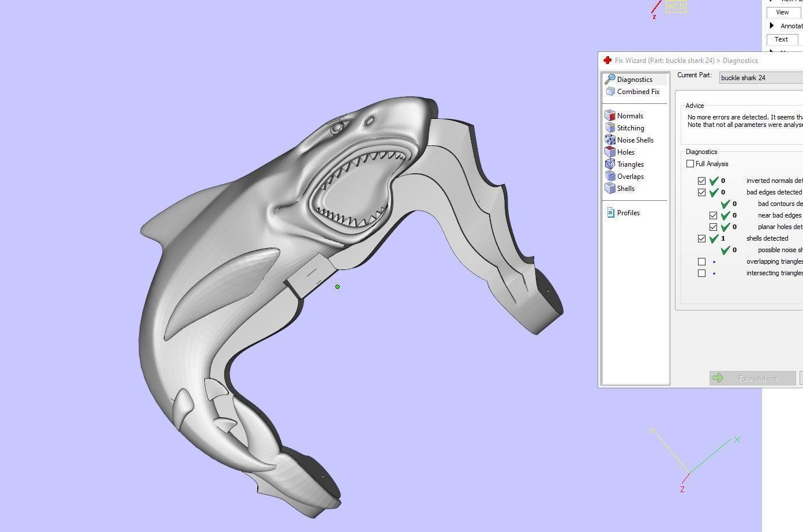Select the Overlaps fixing tool
Viewport: 803px width, 532px height.
[x=625, y=177]
